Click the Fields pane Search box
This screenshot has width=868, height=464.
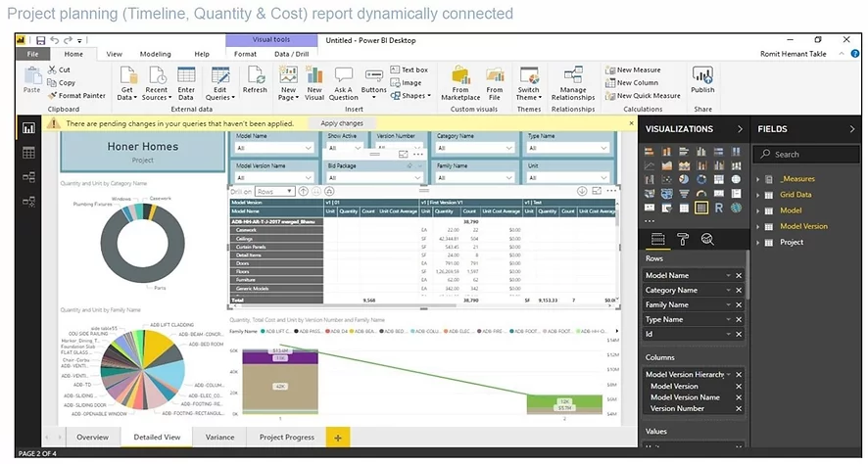point(806,155)
